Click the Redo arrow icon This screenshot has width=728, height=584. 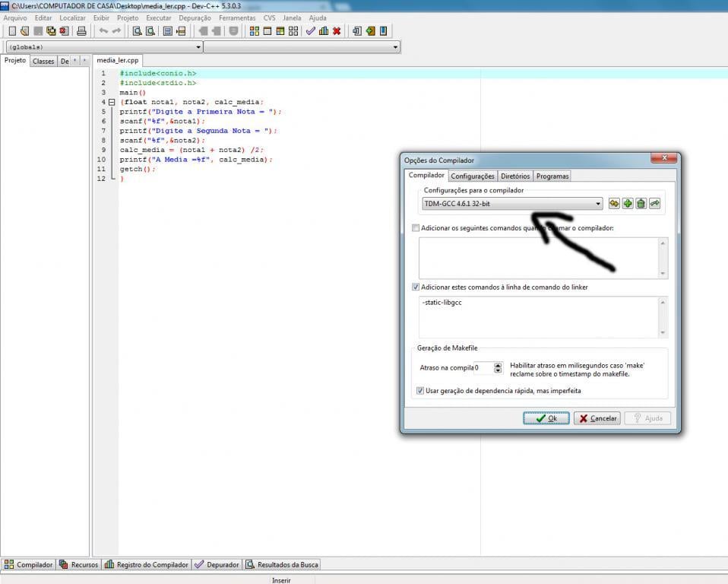point(116,31)
